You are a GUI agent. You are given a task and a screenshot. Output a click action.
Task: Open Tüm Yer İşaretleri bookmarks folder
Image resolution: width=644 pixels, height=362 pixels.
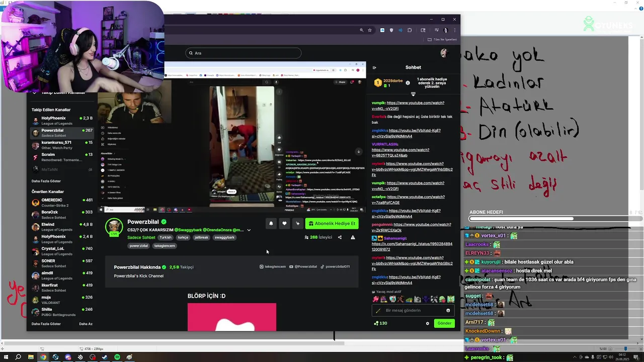tap(442, 39)
